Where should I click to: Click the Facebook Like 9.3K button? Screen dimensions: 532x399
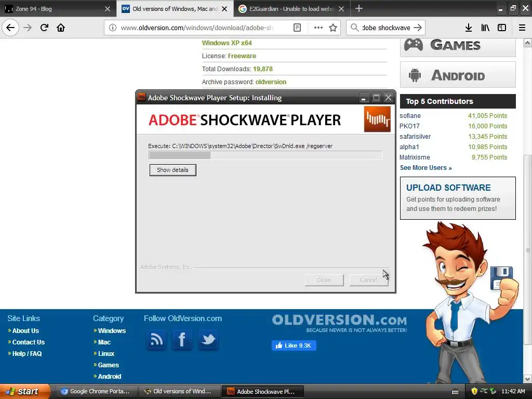pos(294,345)
